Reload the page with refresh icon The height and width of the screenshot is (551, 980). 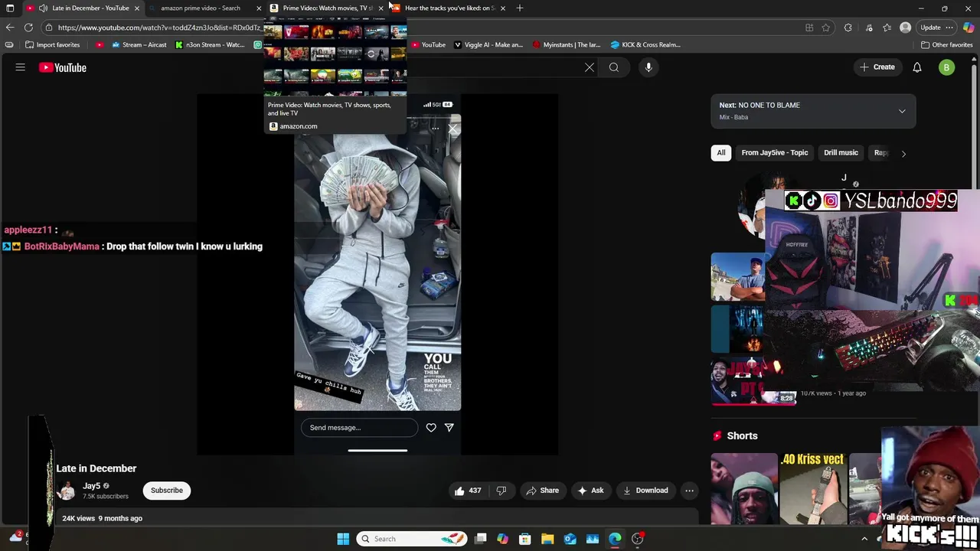(x=28, y=28)
